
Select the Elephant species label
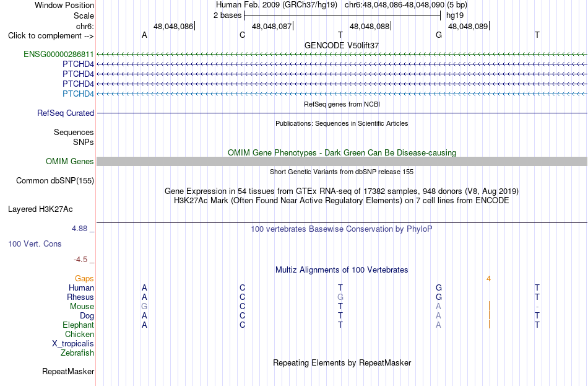[78, 325]
